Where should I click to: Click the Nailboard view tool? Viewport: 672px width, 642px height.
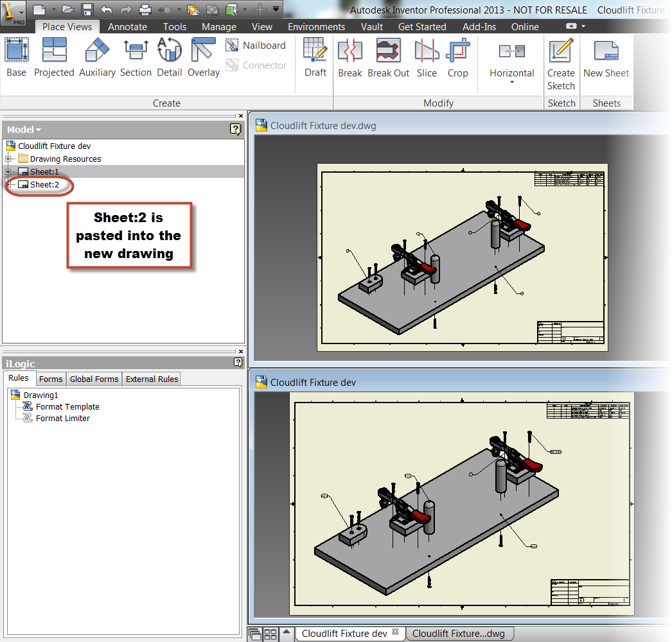click(256, 46)
